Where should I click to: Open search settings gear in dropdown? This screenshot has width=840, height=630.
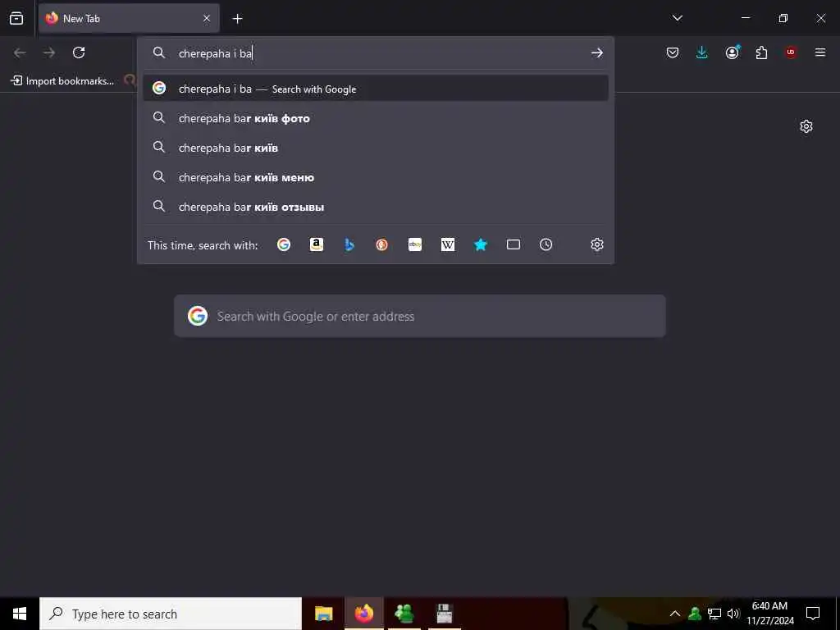point(597,244)
